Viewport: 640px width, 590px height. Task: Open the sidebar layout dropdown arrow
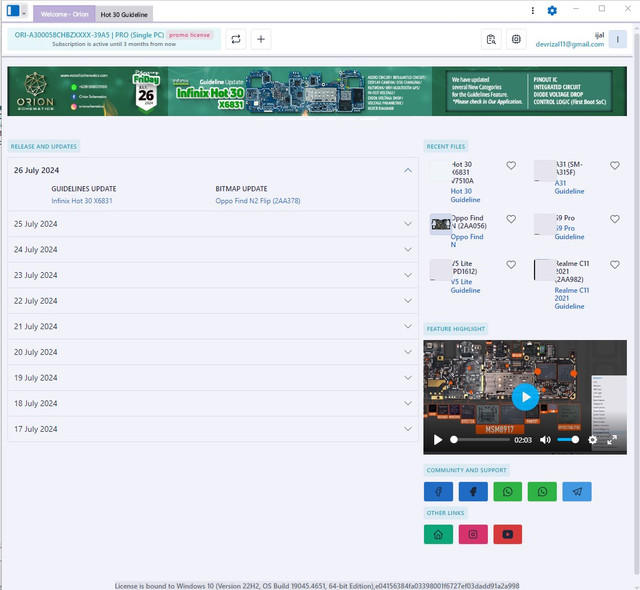tap(24, 13)
